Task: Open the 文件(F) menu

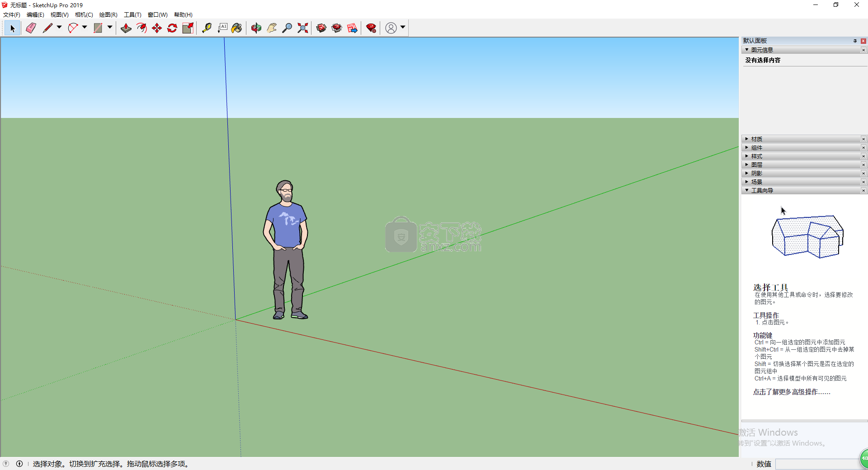Action: point(12,15)
